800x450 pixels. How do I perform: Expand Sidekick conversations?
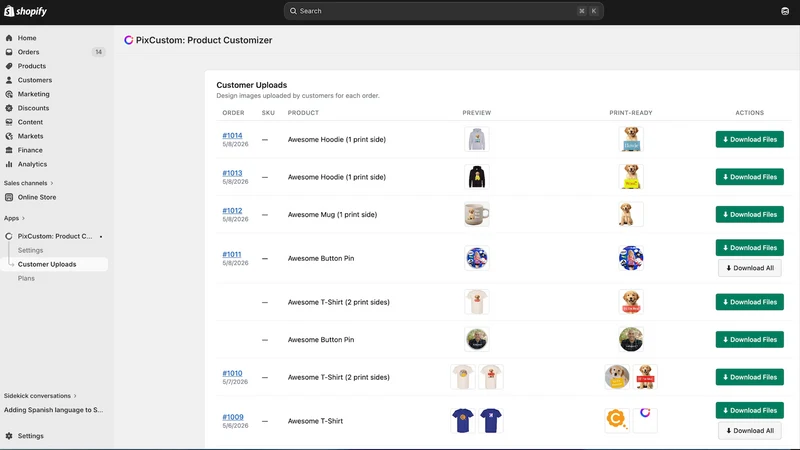(40, 396)
